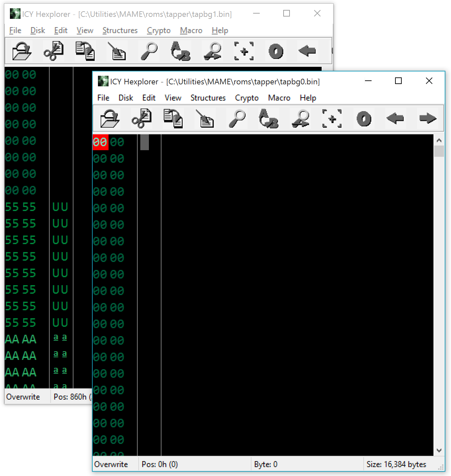
Task: Click the Size: 16,384 bytes status field
Action: pos(397,464)
